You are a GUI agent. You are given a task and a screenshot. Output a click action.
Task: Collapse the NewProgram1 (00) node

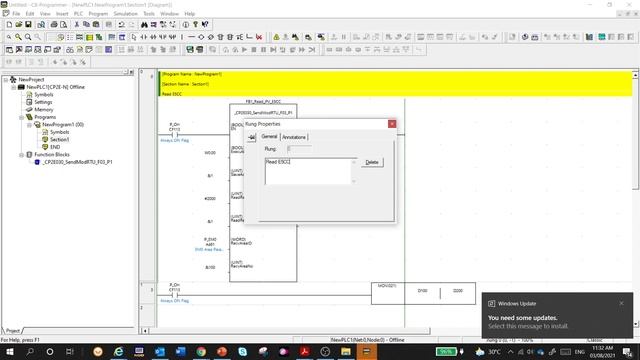point(29,124)
